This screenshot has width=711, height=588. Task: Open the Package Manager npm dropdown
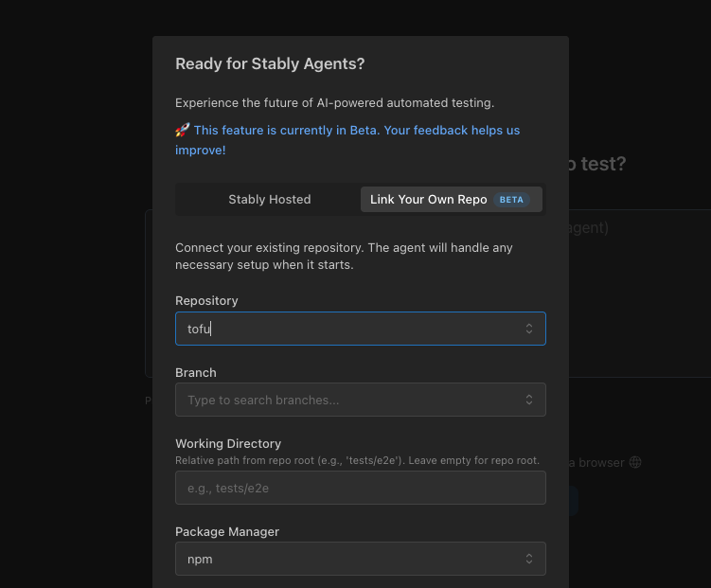tap(361, 559)
